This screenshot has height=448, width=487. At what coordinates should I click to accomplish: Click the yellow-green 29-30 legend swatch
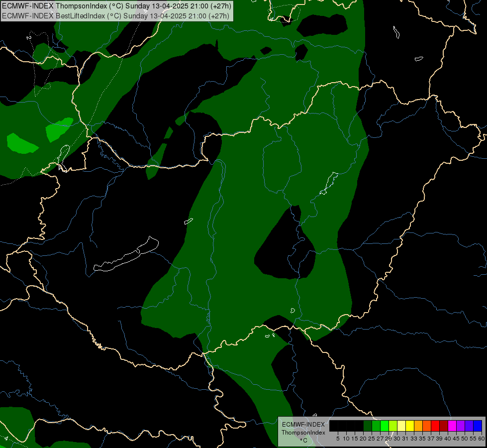[393, 426]
